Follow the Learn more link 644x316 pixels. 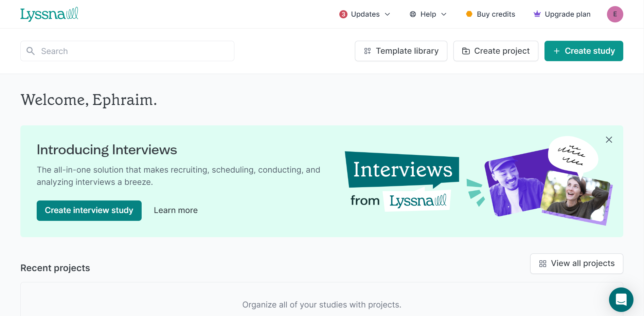[x=176, y=210]
